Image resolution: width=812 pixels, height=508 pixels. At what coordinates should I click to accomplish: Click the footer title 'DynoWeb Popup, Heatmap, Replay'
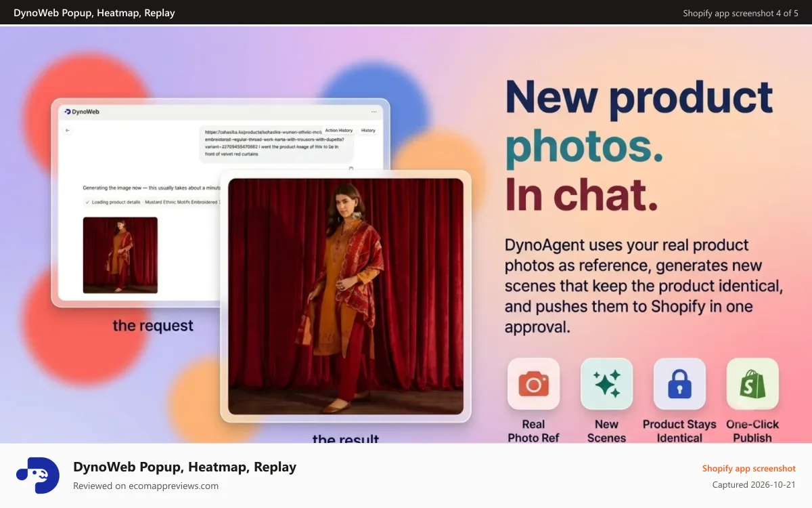[185, 467]
